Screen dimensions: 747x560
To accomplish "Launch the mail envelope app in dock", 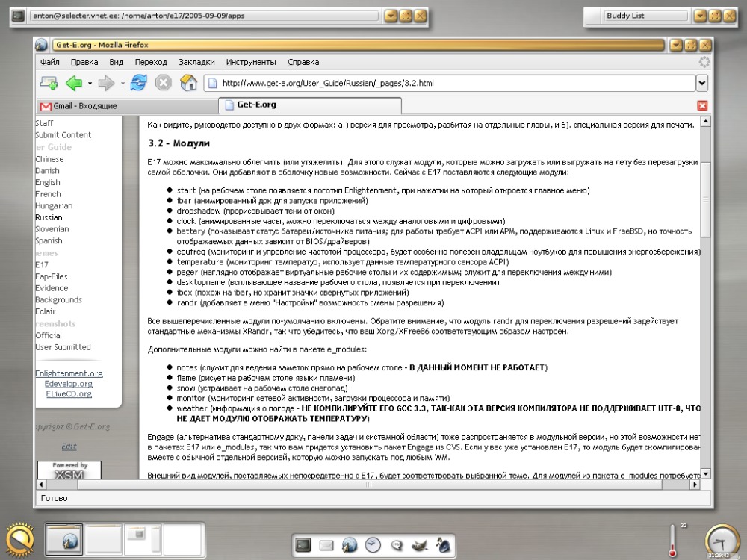I will tap(326, 545).
